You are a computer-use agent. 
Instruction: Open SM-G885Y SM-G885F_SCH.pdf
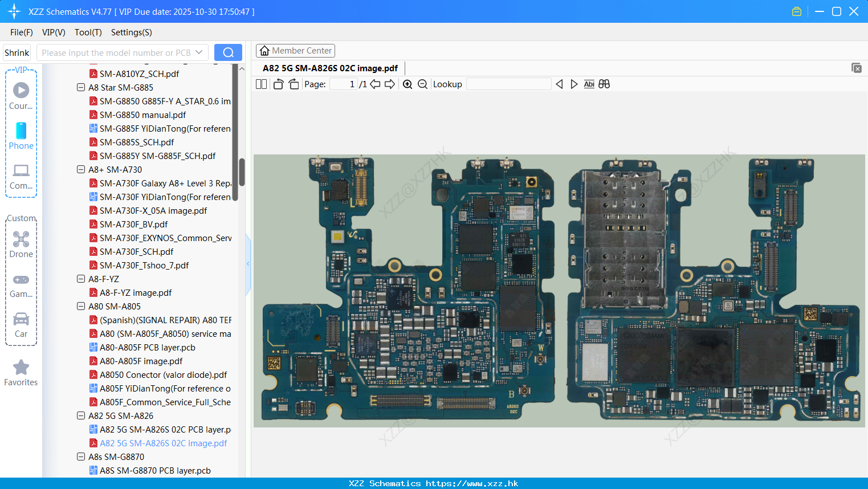point(157,156)
